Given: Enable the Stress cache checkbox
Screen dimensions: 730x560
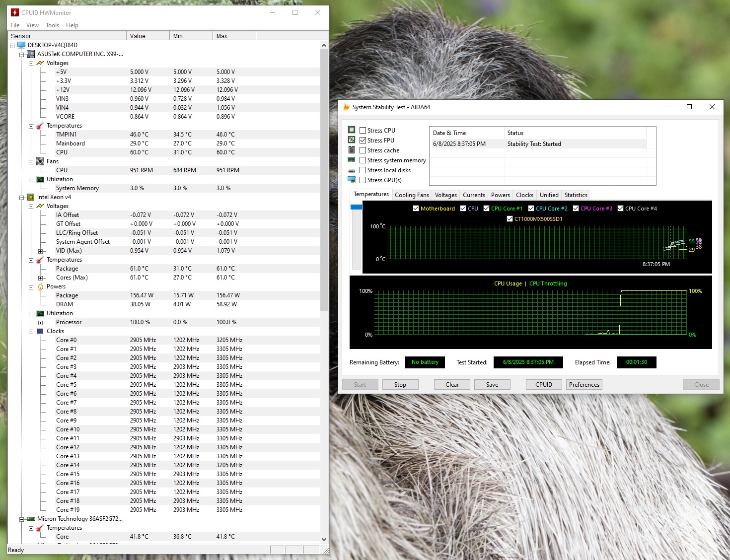Looking at the screenshot, I should 363,150.
